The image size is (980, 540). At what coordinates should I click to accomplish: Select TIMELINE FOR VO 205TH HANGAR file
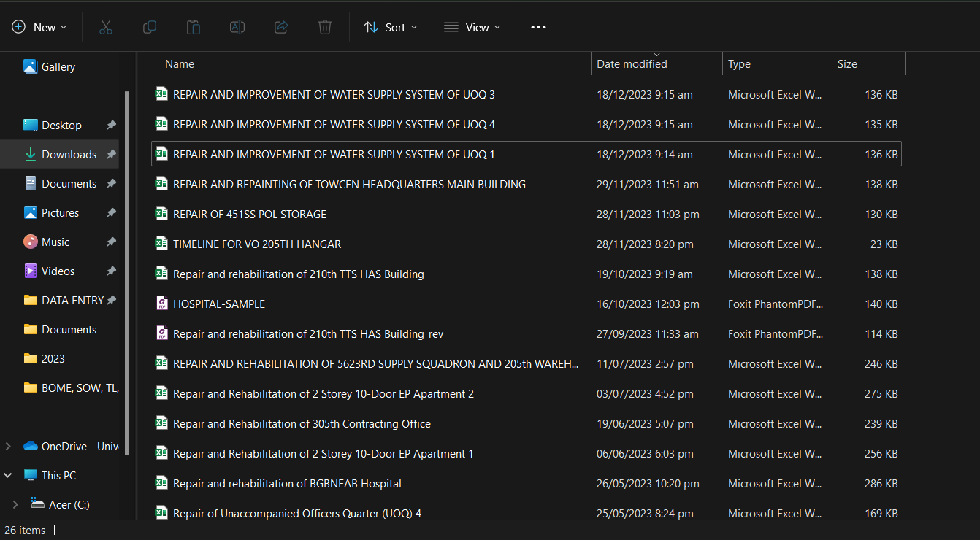point(257,244)
